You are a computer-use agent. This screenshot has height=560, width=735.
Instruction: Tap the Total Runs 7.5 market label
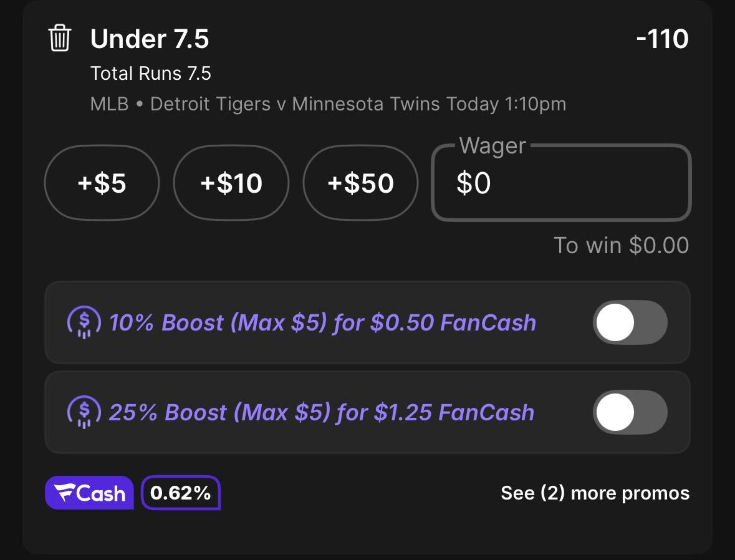150,73
